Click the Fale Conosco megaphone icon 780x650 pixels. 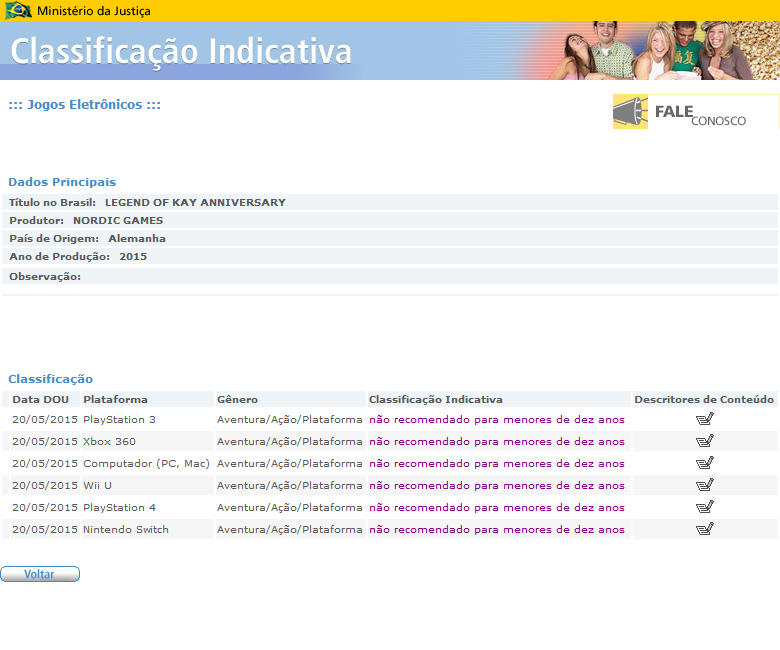pos(630,112)
